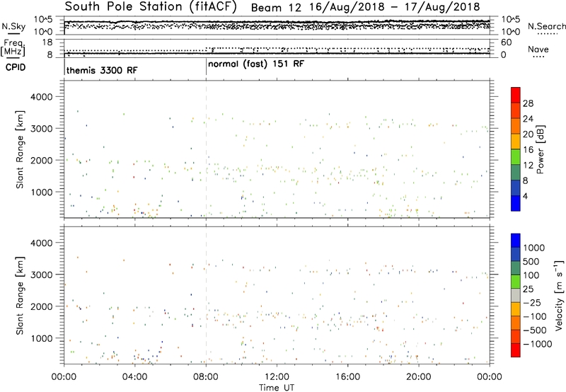
Task: Click the red -1000 Velocity colorbar segment
Action: tap(516, 350)
